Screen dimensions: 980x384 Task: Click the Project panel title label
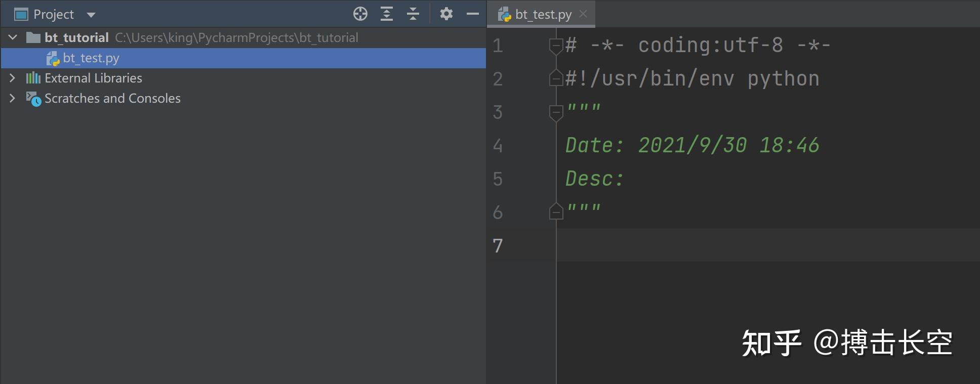53,15
